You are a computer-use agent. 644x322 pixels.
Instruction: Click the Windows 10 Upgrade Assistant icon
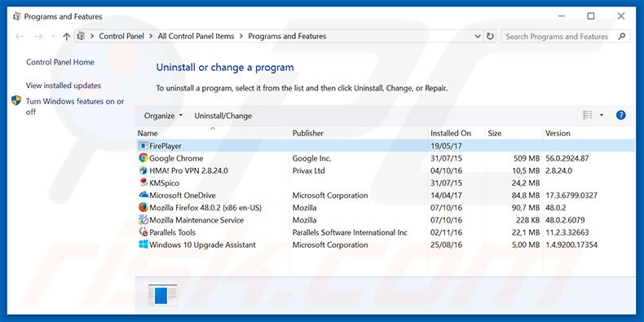[x=143, y=245]
